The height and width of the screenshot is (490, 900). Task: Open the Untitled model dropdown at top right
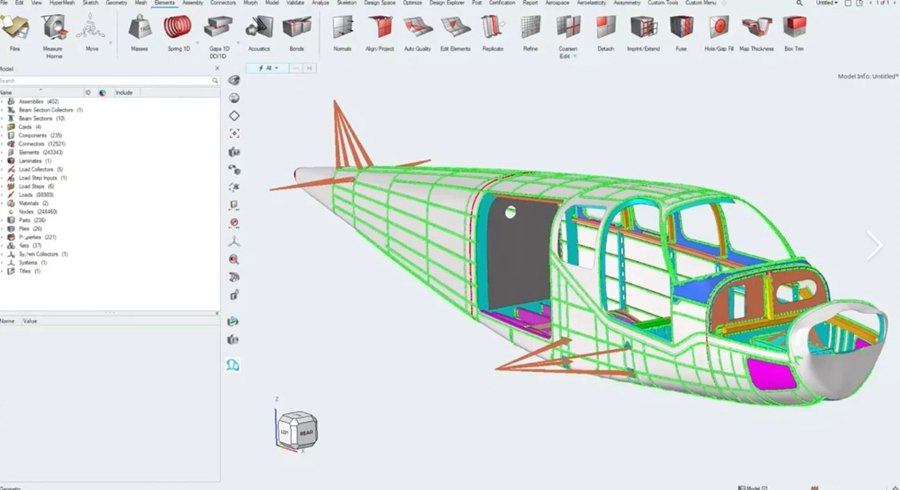tap(827, 3)
